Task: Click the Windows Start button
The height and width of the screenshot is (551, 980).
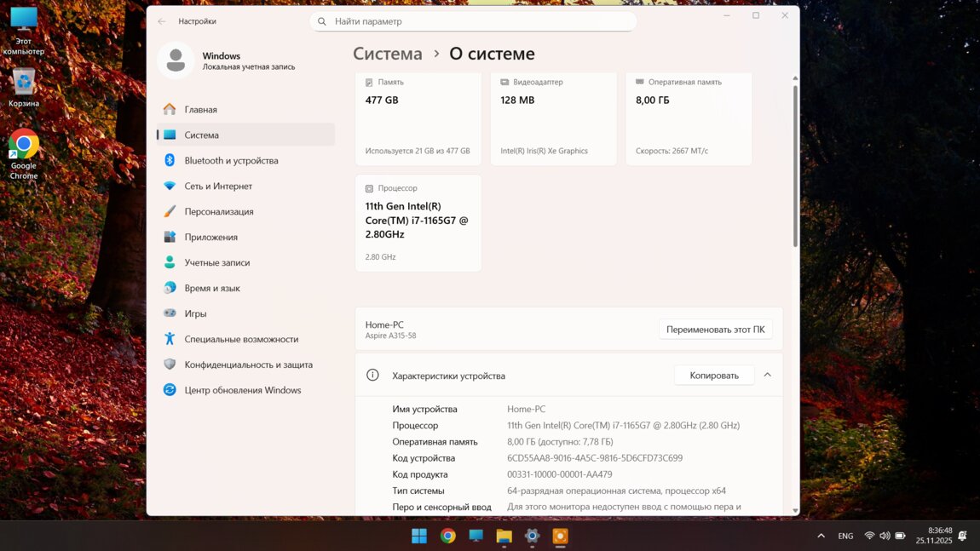Action: coord(419,536)
